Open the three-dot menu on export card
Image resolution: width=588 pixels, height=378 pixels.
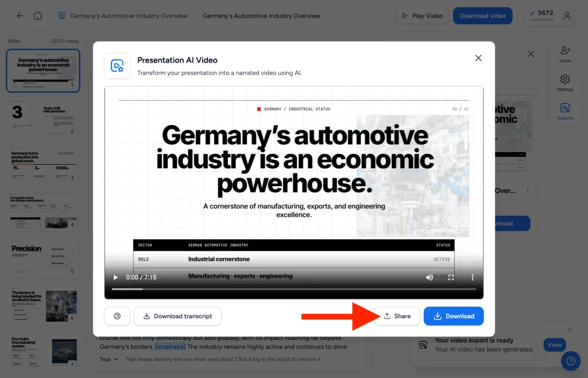click(x=528, y=191)
